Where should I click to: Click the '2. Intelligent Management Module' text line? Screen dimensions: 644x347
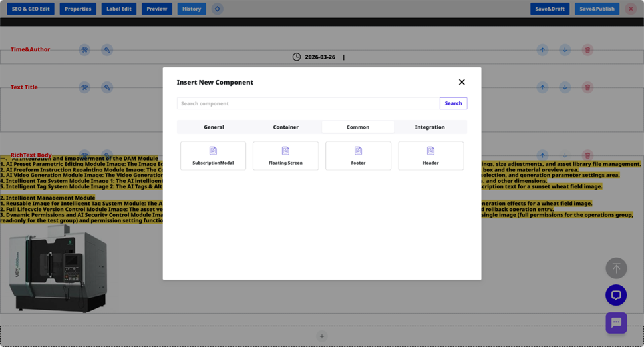48,198
